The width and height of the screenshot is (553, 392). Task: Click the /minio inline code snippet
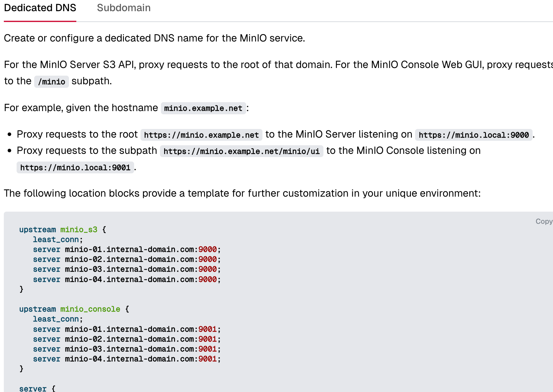tap(51, 82)
